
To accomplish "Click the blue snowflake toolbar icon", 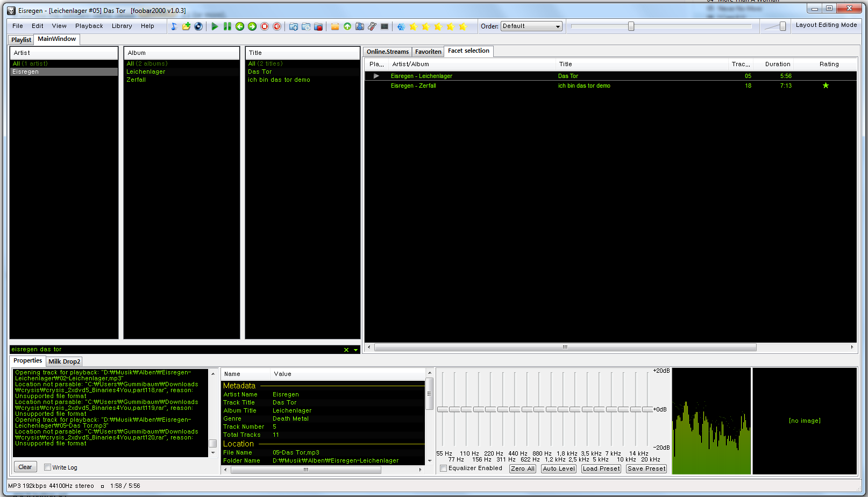I will (401, 26).
